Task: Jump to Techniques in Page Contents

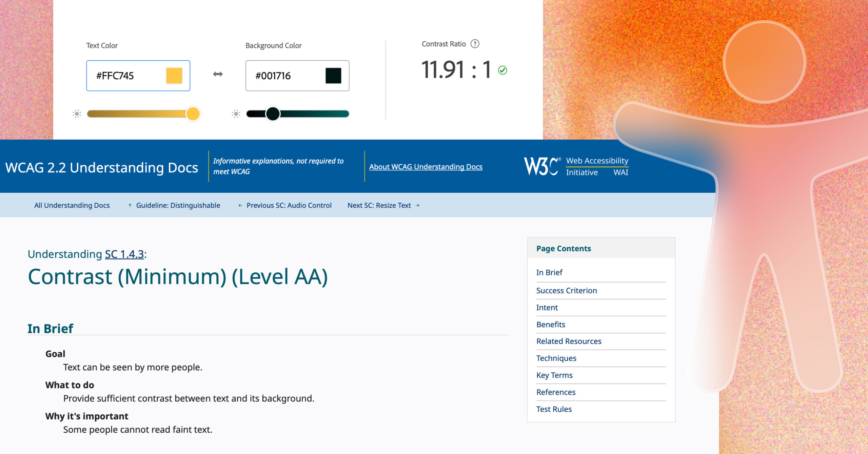Action: [x=556, y=358]
